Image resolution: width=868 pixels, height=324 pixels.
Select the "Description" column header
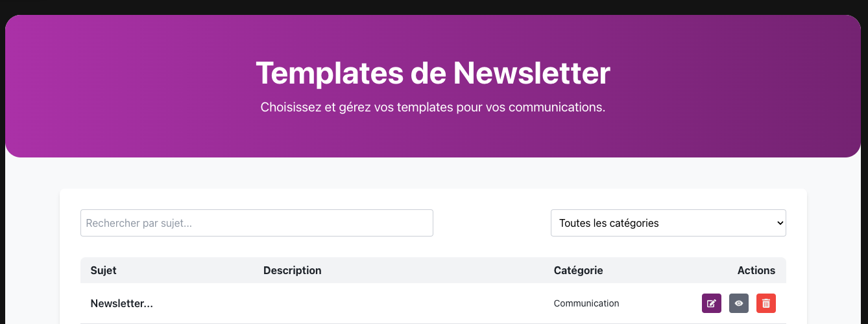coord(292,270)
